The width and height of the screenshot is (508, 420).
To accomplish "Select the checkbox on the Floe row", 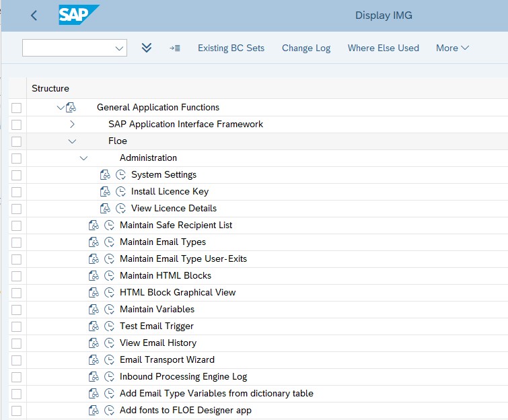I will [x=17, y=141].
